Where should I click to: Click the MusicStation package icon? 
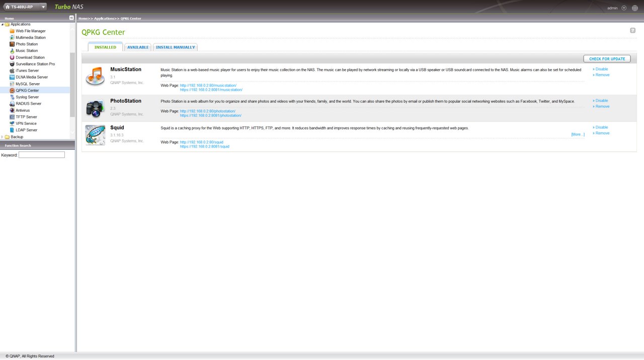click(95, 77)
